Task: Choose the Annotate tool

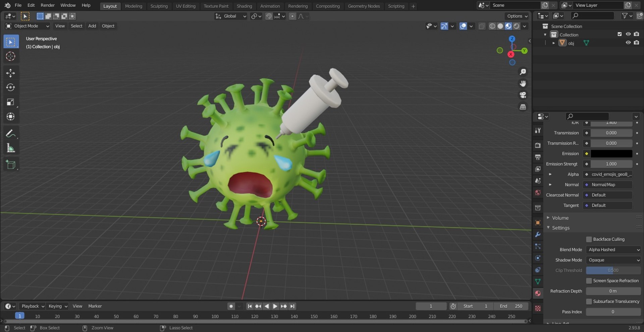Action: [11, 133]
